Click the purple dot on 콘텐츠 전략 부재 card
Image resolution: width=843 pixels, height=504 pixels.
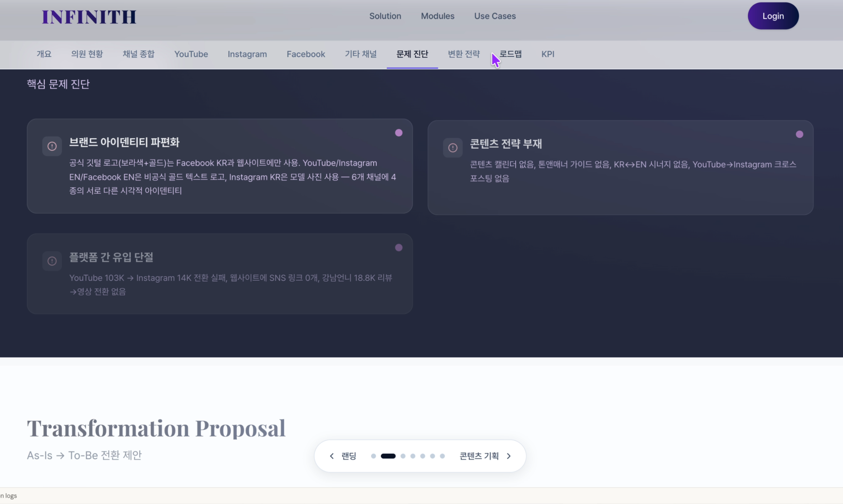point(799,134)
